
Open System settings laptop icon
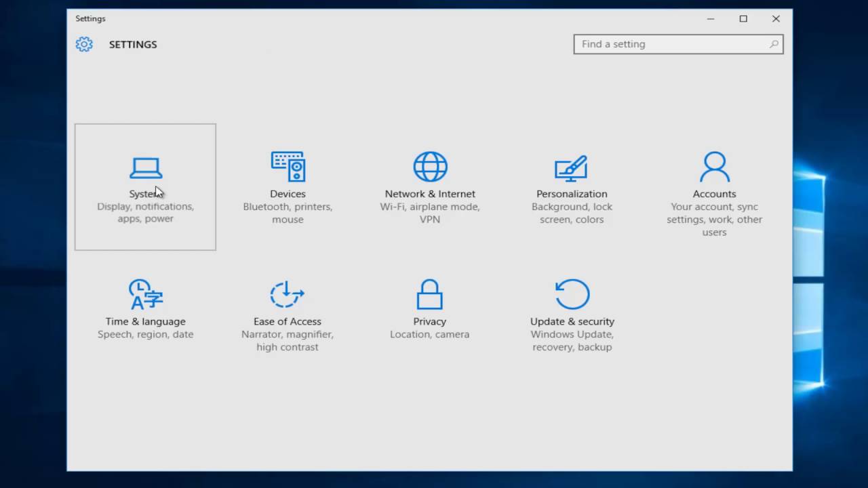click(145, 168)
